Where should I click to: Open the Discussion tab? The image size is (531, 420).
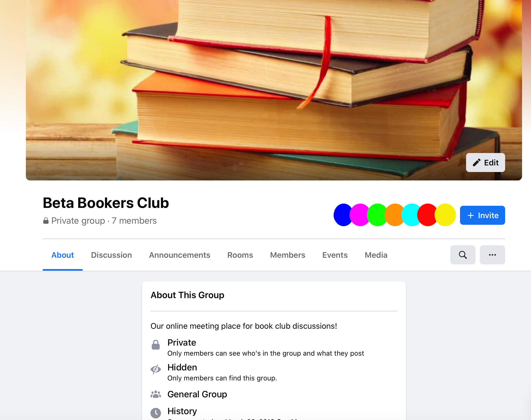(x=111, y=255)
